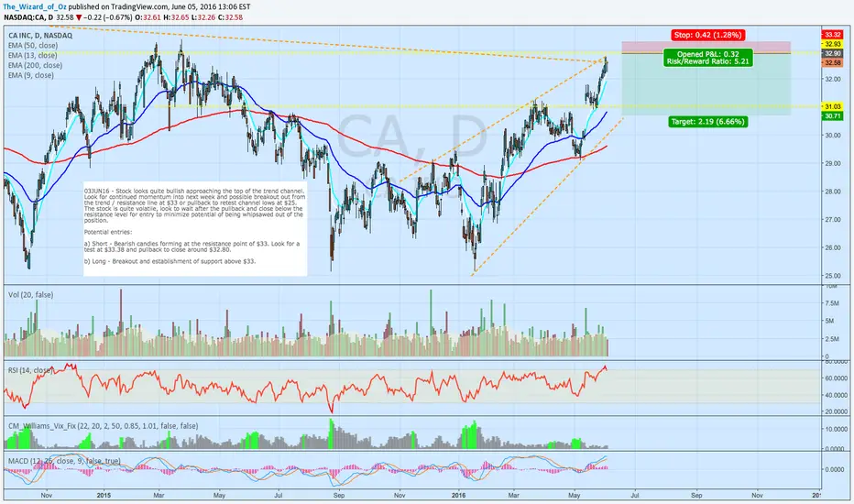Click the Opened P&L Risk/Reward Ratio label
The image size is (854, 504).
coord(708,58)
